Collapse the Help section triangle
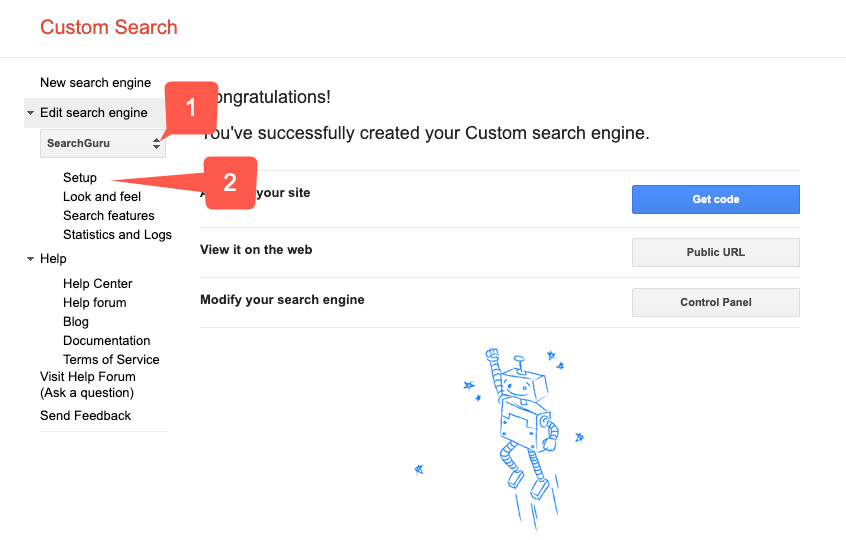Screen dimensions: 846x540 [x=30, y=259]
